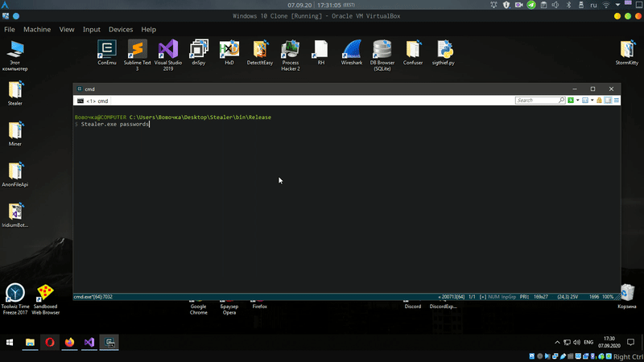Open the VirtualBox Input menu
The width and height of the screenshot is (644, 362).
pos(91,30)
